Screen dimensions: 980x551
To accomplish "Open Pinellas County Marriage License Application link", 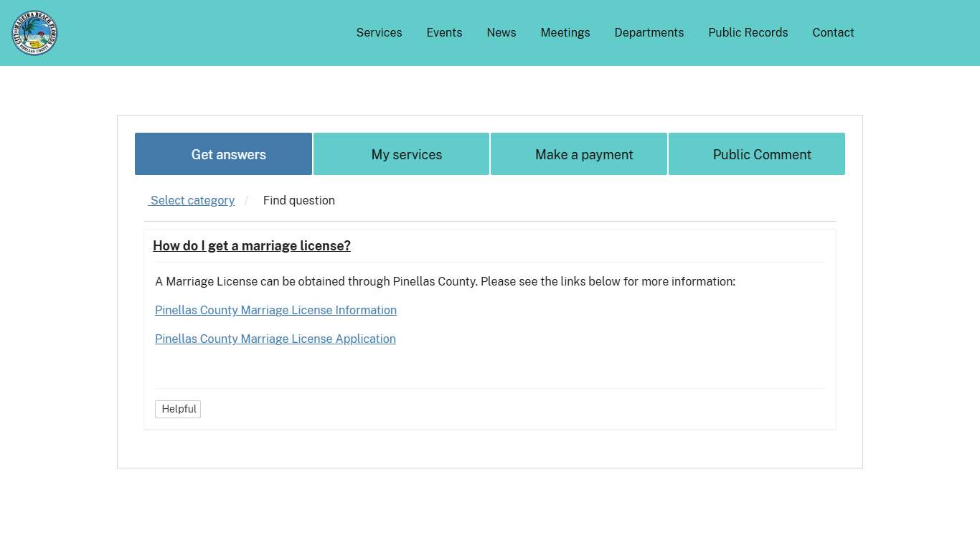I will (275, 339).
